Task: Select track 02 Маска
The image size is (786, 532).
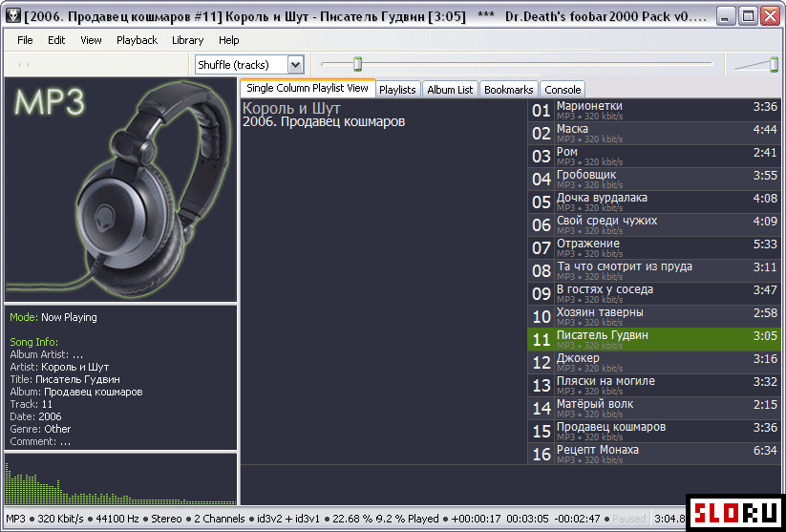Action: [654, 134]
